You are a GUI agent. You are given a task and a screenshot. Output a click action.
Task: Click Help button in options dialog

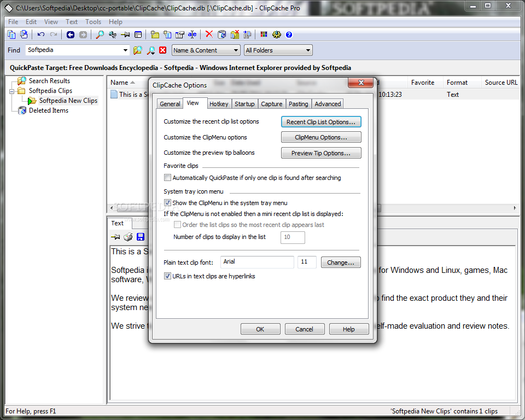pyautogui.click(x=348, y=329)
